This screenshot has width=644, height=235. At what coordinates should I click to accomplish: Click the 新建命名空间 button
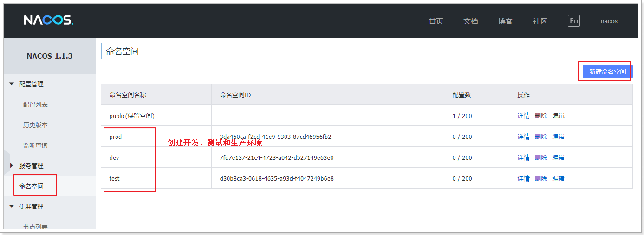point(607,72)
